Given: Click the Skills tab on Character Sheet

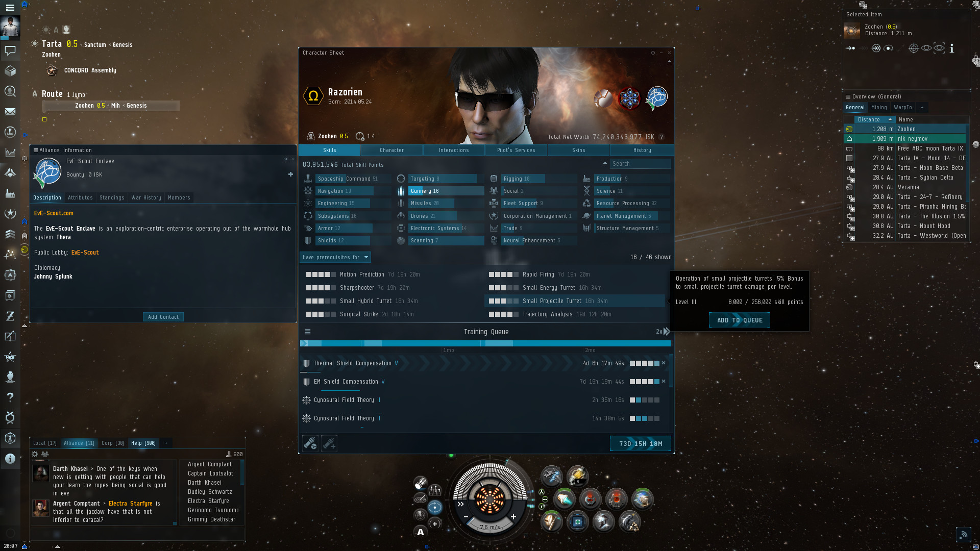Looking at the screenshot, I should tap(330, 149).
